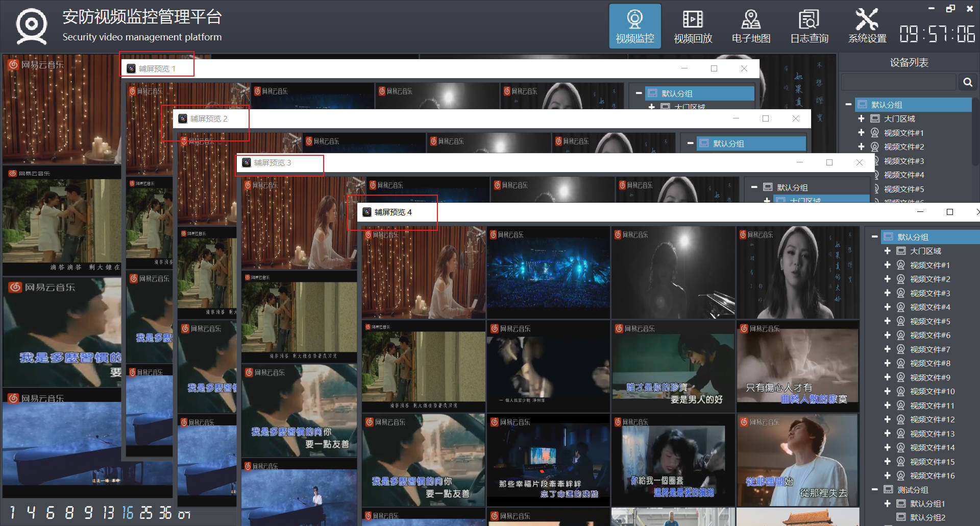This screenshot has height=526, width=980.
Task: Expand 视频文件#2 in the main device list
Action: point(861,147)
